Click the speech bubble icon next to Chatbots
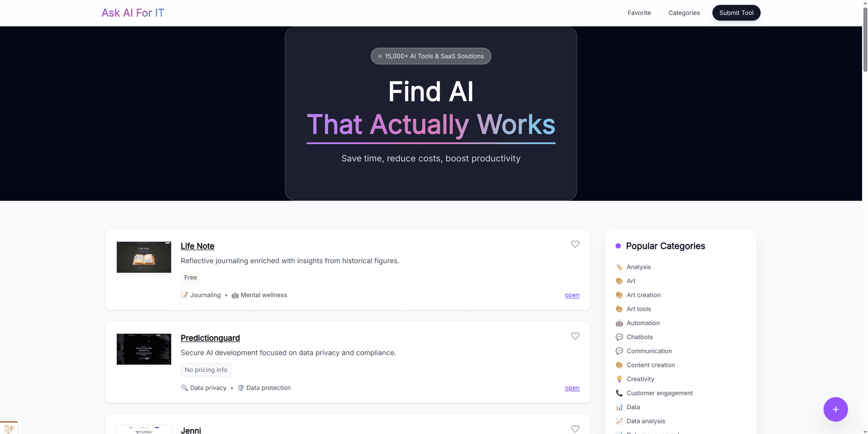The width and height of the screenshot is (868, 434). click(x=619, y=337)
